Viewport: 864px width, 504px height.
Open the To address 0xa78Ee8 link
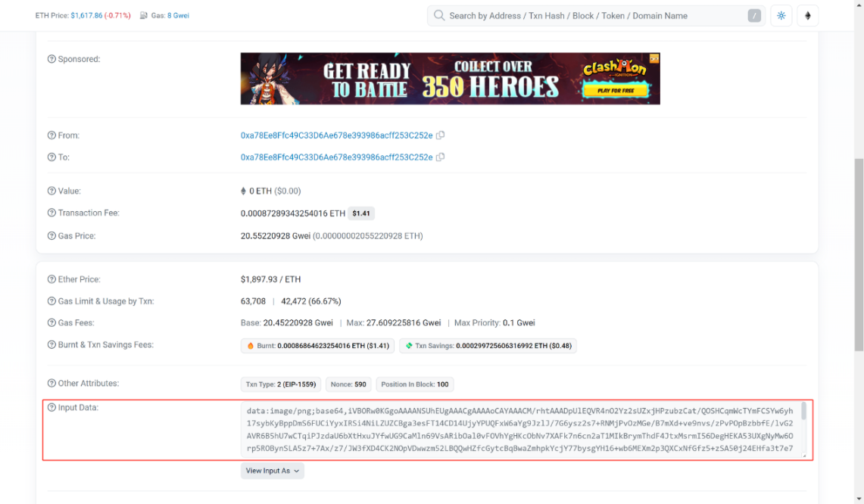coord(336,157)
